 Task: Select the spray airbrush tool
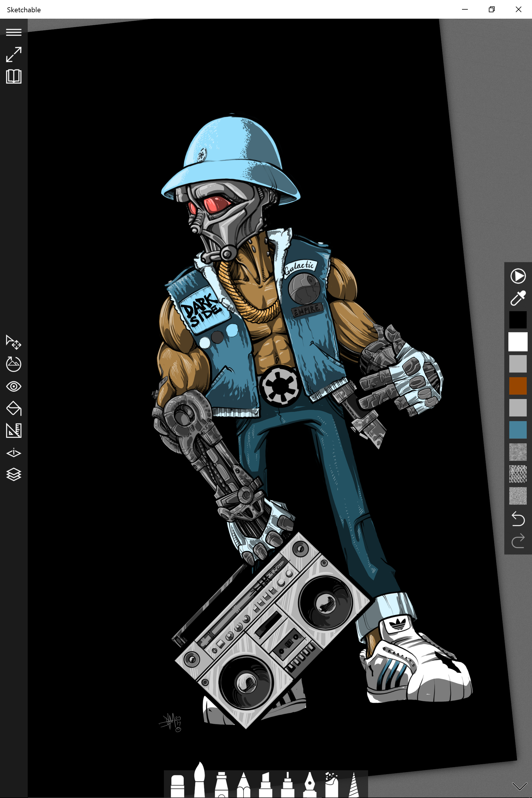click(x=332, y=784)
